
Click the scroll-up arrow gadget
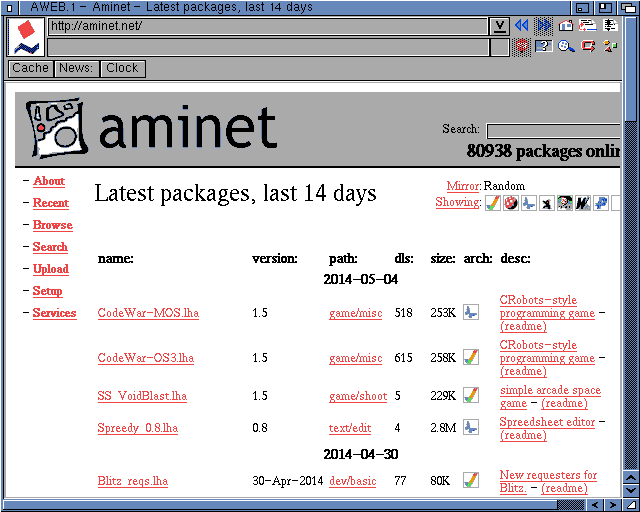[x=630, y=477]
